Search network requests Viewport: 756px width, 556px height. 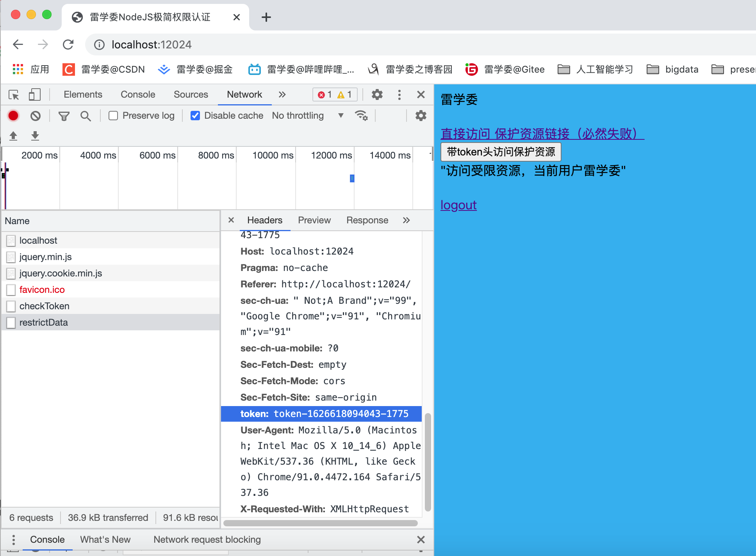coord(86,116)
